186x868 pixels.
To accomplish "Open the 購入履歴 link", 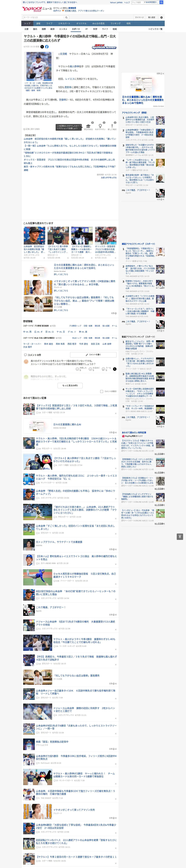I will pos(152,18).
